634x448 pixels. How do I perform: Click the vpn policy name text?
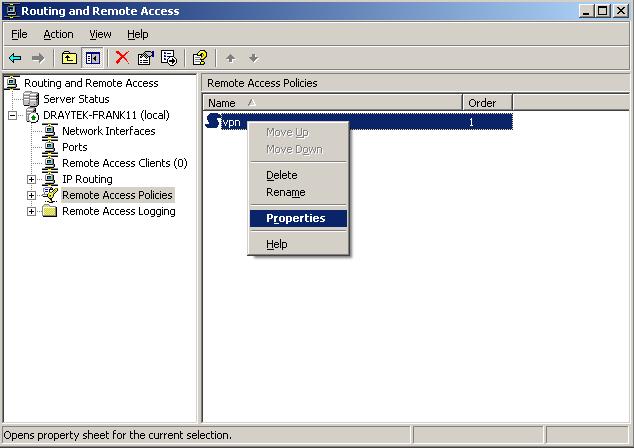tap(232, 122)
